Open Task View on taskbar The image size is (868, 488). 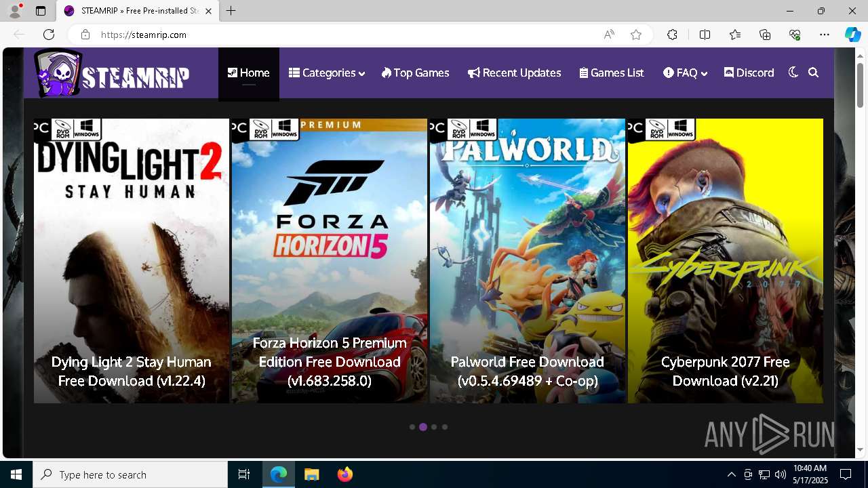244,474
